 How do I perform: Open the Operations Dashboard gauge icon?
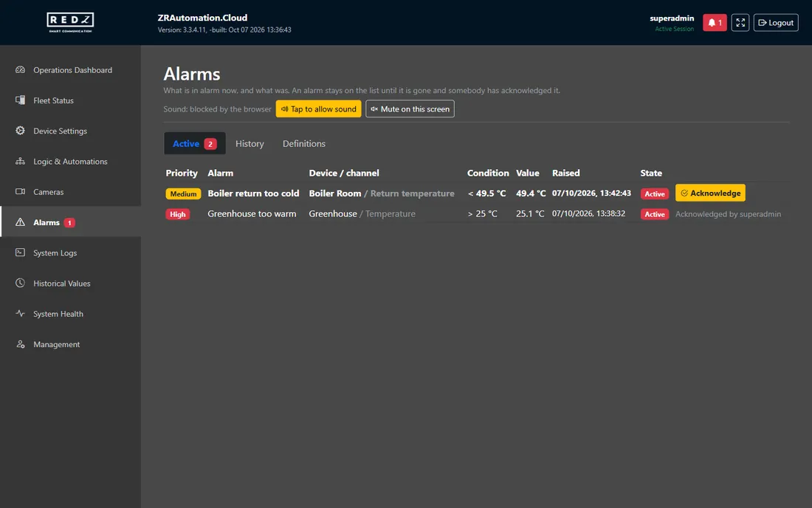(20, 70)
